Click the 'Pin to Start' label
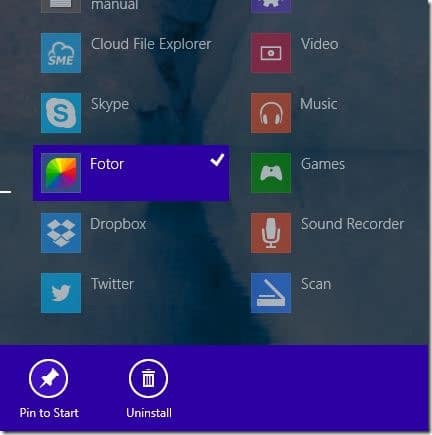The height and width of the screenshot is (435, 432). (49, 413)
